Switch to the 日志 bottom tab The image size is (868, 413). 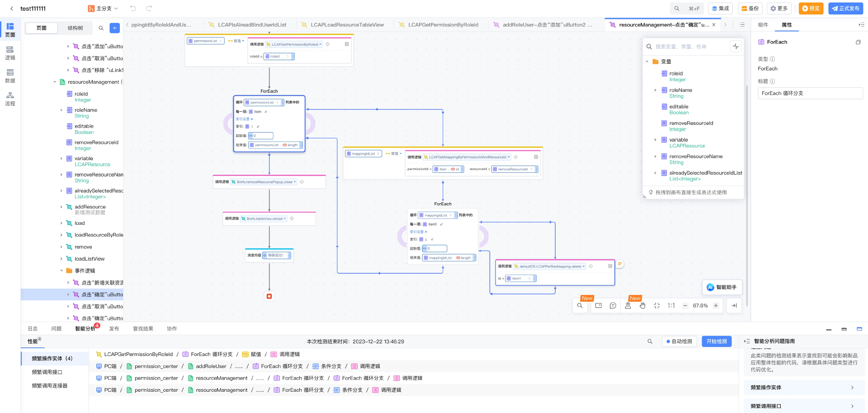point(33,329)
